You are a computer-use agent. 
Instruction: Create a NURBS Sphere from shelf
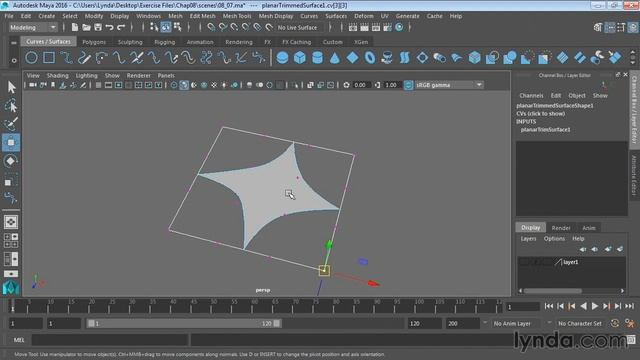coord(282,58)
